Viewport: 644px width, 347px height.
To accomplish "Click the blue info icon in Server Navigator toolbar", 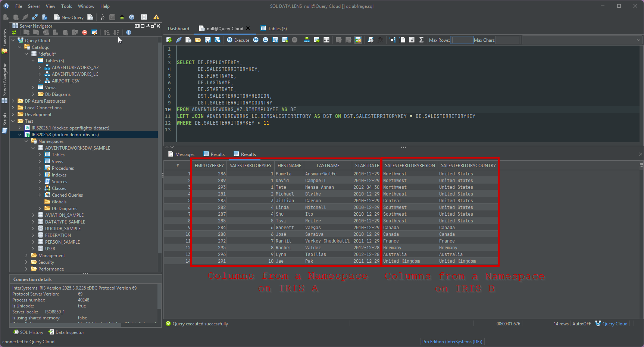I will 128,32.
